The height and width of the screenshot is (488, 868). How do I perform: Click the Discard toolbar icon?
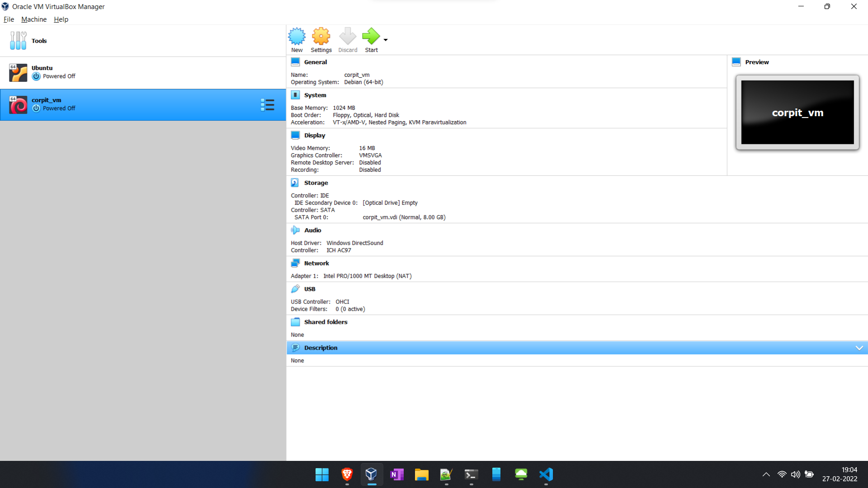tap(347, 37)
